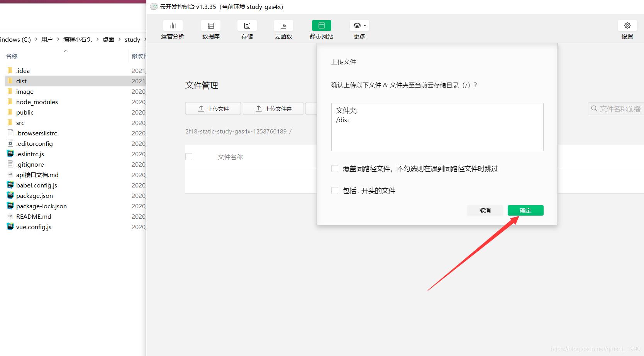This screenshot has width=644, height=356.
Task: Click the 上传文件夹 button
Action: [x=273, y=109]
